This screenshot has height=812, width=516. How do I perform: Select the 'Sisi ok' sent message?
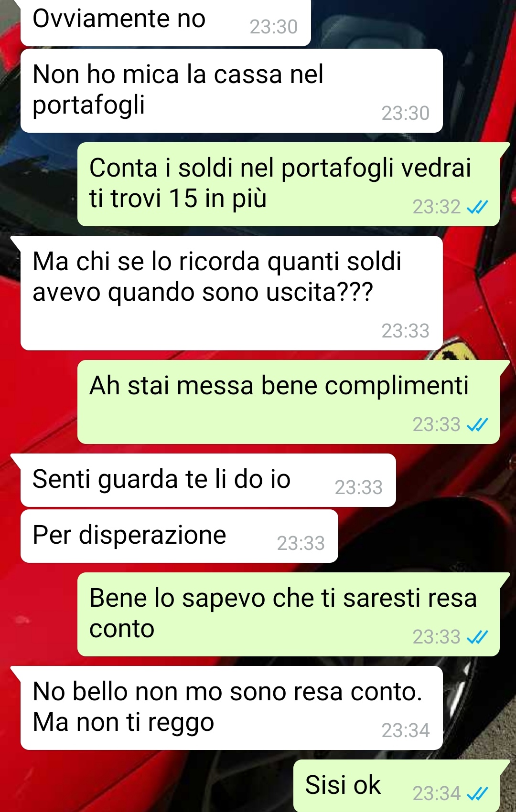[397, 786]
